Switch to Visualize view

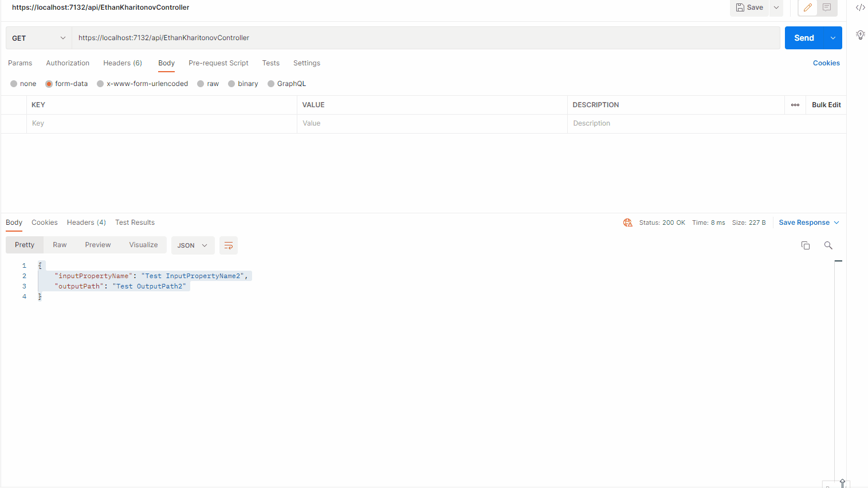pos(143,245)
